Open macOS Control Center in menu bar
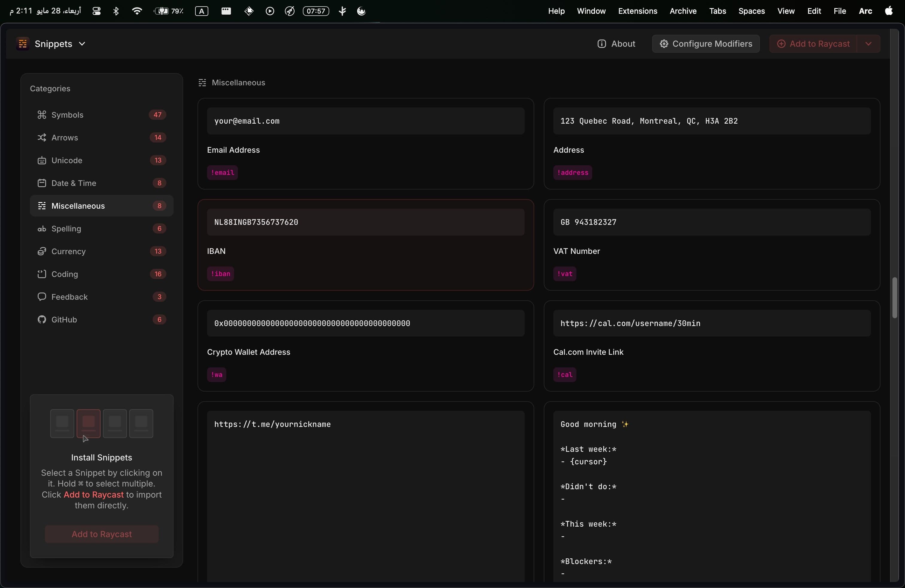This screenshot has height=588, width=905. 97,11
